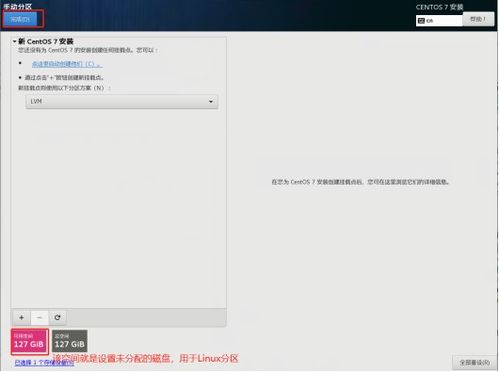Click 全部重设(R) reset all button

click(x=475, y=362)
